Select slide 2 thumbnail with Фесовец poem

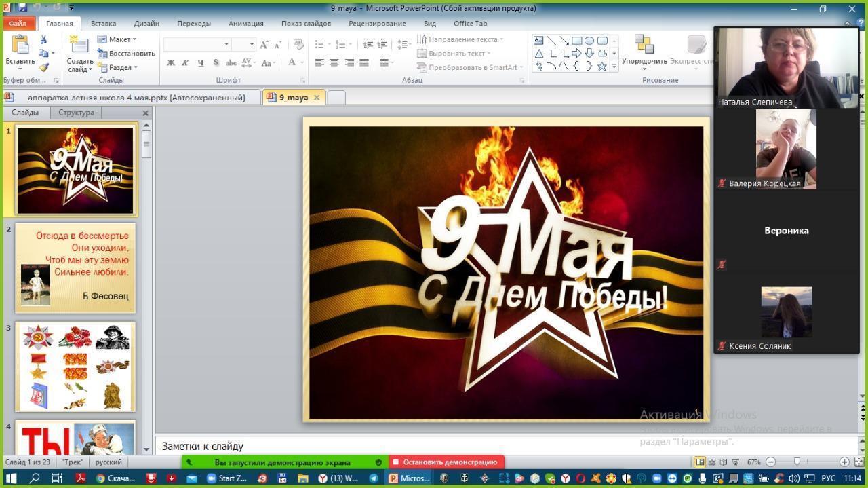tap(75, 268)
